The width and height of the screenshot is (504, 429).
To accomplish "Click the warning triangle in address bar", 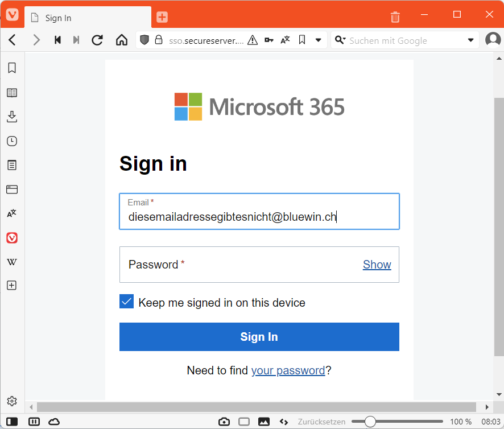I will pos(253,40).
